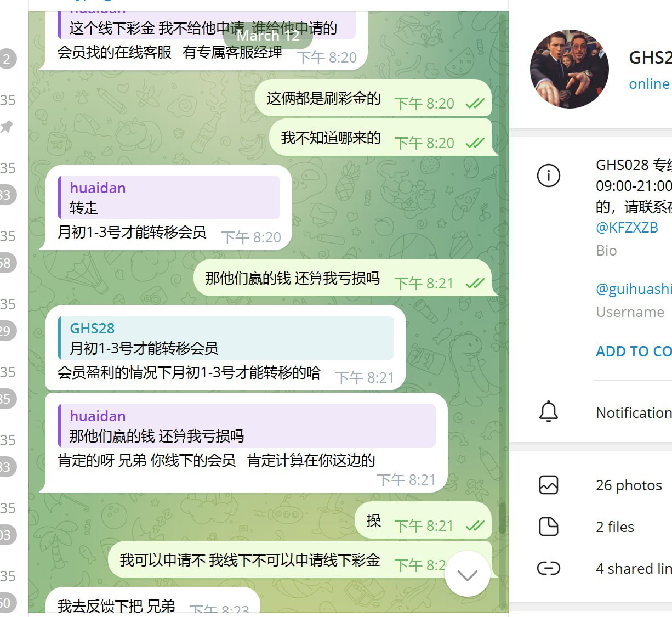Open the photos icon in shared media
This screenshot has height=617, width=672.
[549, 485]
